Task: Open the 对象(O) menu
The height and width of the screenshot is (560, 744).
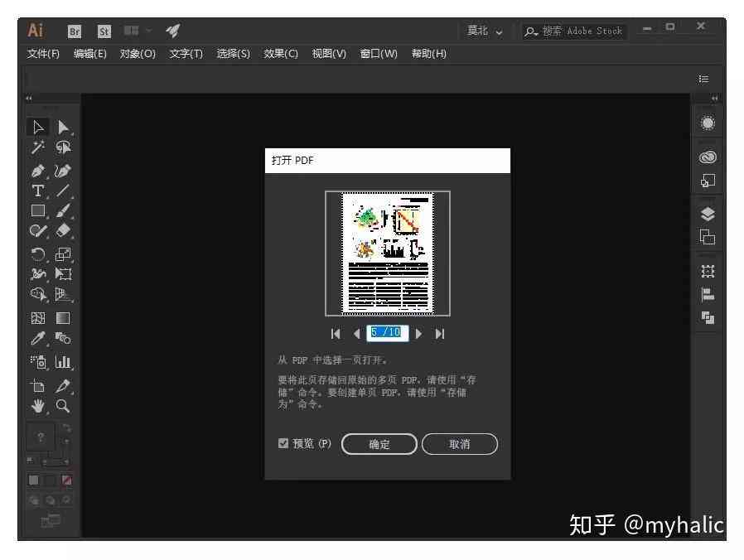Action: pyautogui.click(x=138, y=54)
